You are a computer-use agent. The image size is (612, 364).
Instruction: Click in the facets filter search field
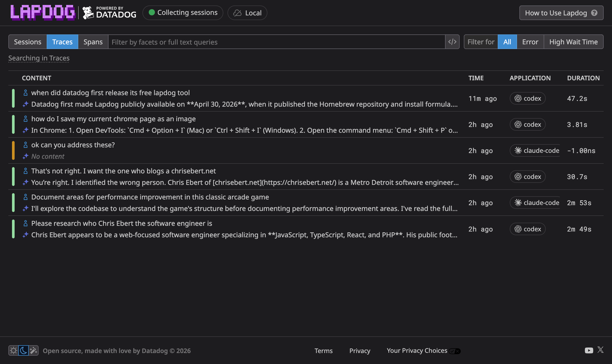click(x=277, y=42)
